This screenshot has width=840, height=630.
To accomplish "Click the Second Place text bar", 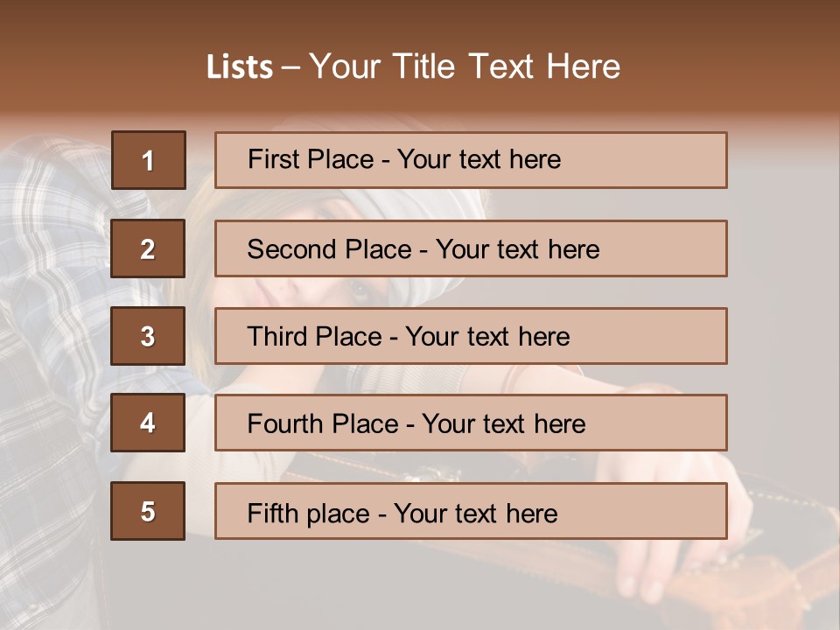I will pyautogui.click(x=471, y=248).
